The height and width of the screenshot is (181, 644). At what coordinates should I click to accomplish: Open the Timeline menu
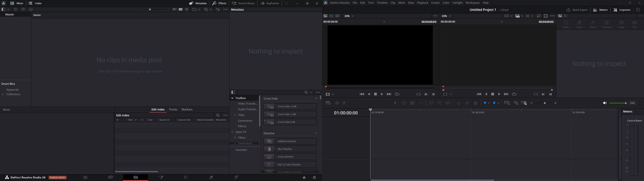pyautogui.click(x=382, y=3)
